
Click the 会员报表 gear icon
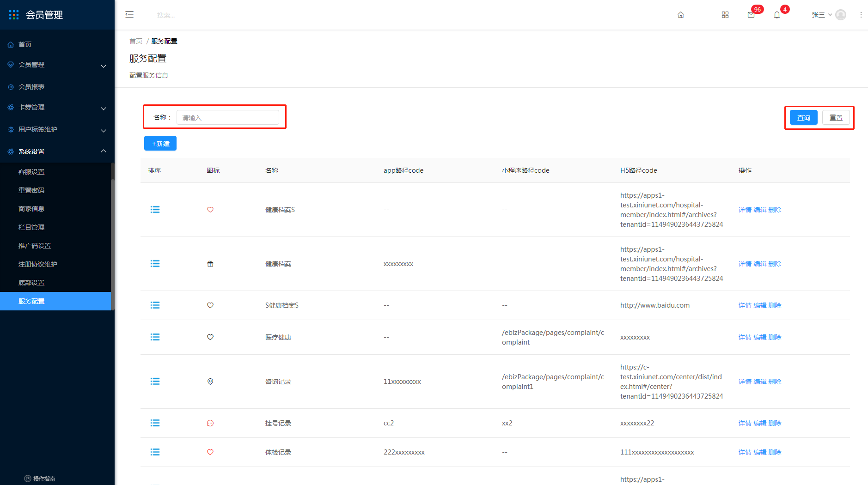11,87
